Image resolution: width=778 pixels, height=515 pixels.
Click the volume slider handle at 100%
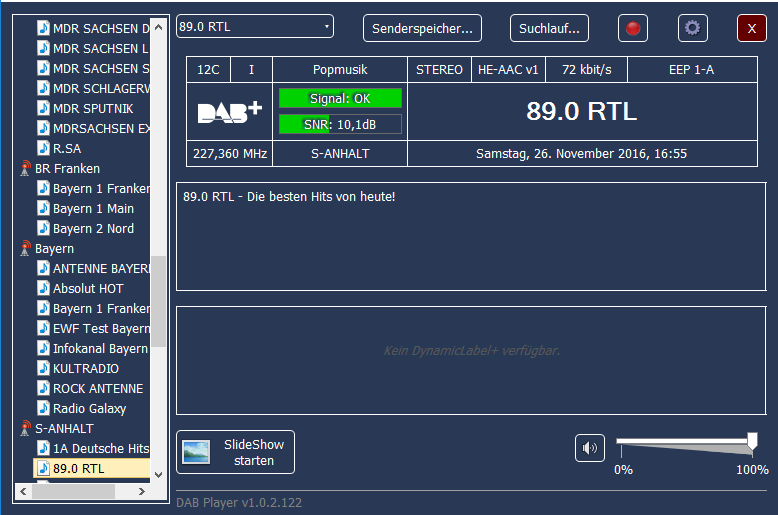coord(752,440)
